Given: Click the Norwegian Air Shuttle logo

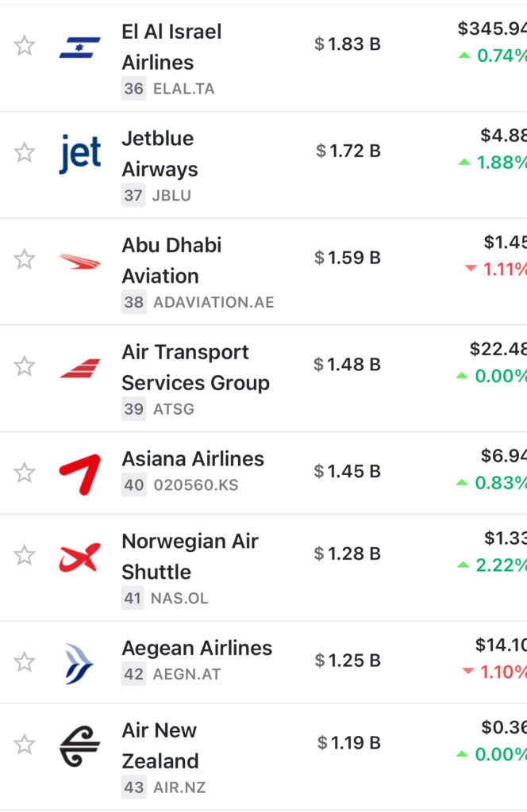Looking at the screenshot, I should (80, 557).
